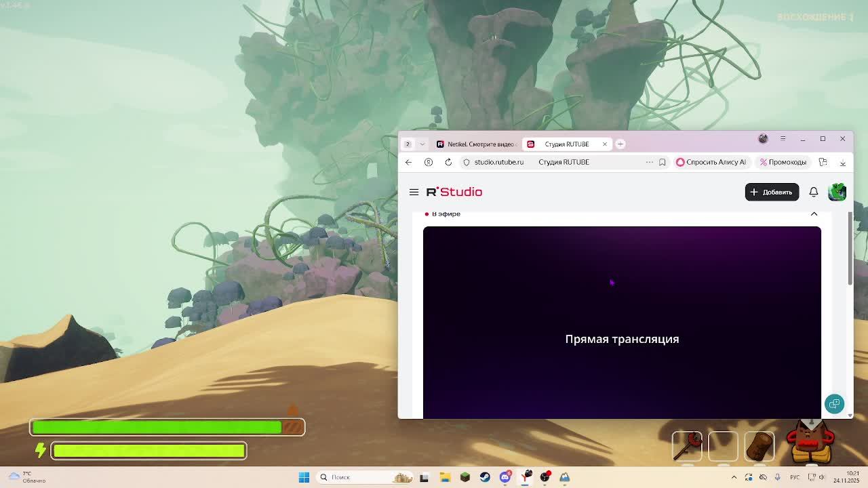Select the empty middle inventory slot
Viewport: 868px width, 488px height.
pos(723,446)
